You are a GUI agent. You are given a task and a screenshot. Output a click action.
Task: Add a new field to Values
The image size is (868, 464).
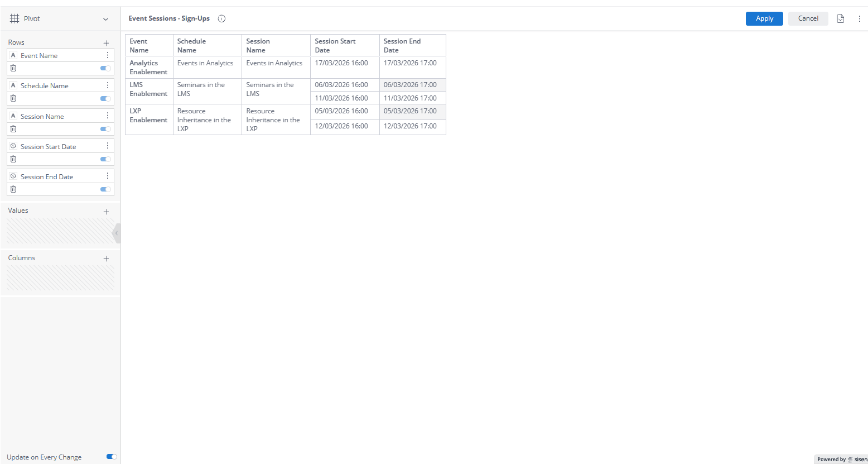click(x=106, y=211)
